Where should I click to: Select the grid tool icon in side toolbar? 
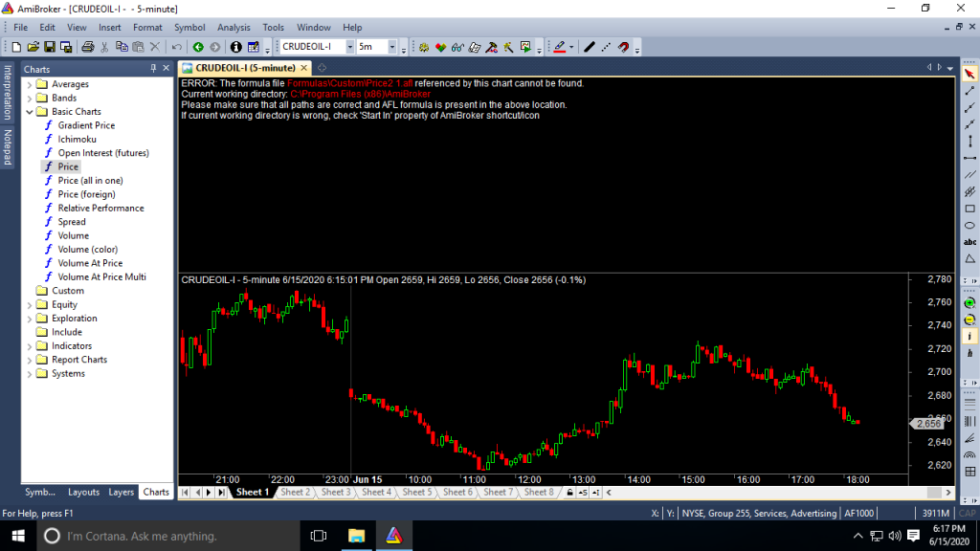[969, 472]
